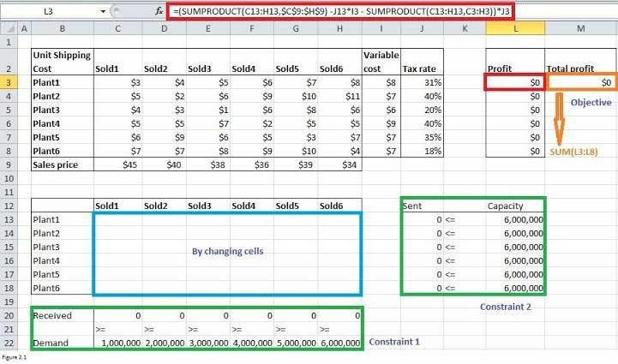
Task: Select row 13 header
Action: pyautogui.click(x=9, y=220)
